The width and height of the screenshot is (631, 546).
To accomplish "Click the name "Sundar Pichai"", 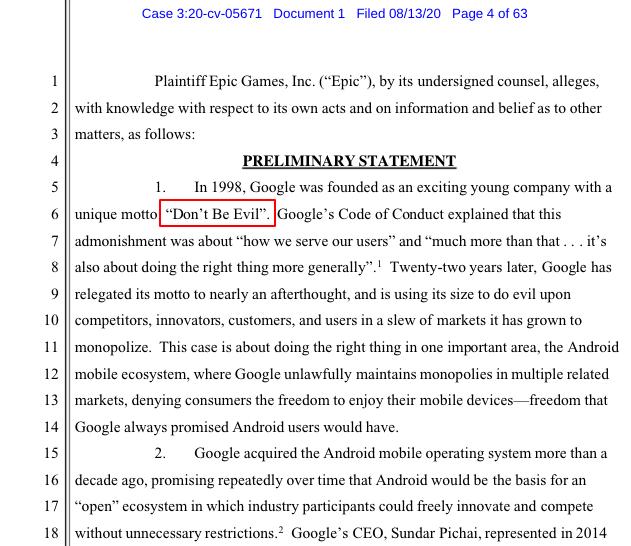I will pyautogui.click(x=436, y=533).
